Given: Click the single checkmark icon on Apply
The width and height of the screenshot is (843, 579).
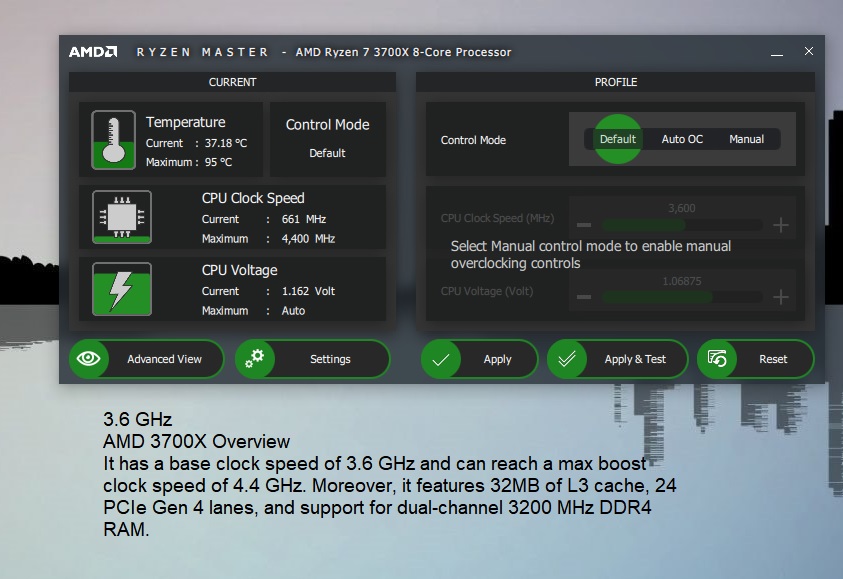Looking at the screenshot, I should pyautogui.click(x=441, y=359).
